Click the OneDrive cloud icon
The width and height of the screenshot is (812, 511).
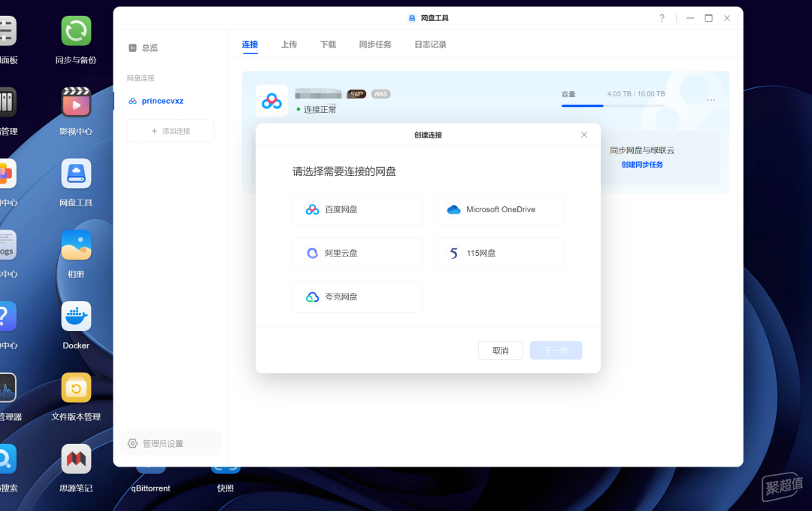point(453,209)
